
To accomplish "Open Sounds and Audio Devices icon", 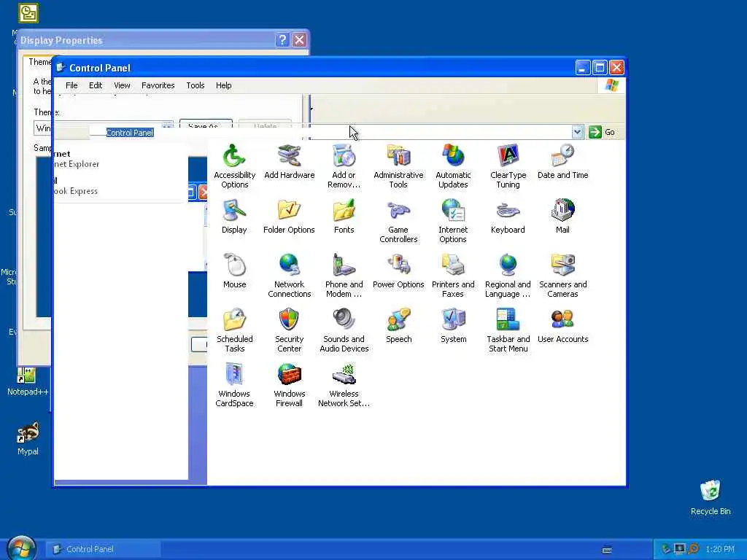I will (x=344, y=319).
